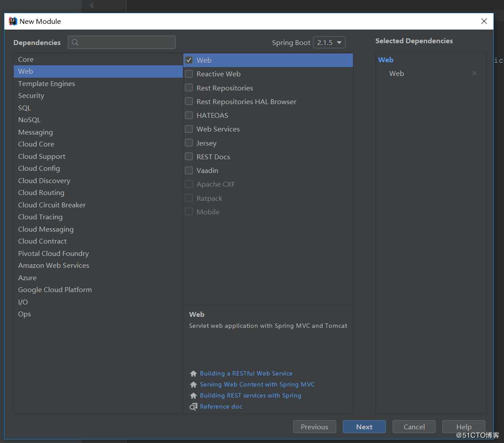Open Building REST services with Spring link
Viewport: 504px width, 443px height.
tap(250, 395)
